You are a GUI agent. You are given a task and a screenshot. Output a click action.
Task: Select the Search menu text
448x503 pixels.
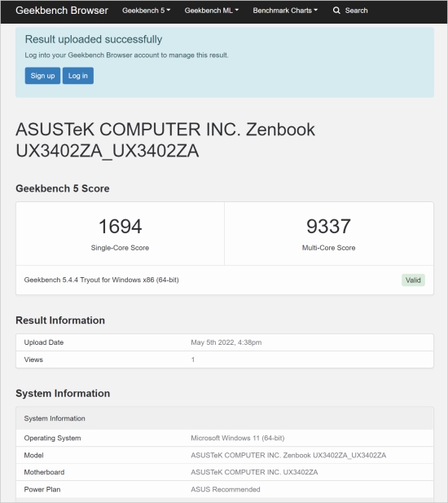click(356, 11)
